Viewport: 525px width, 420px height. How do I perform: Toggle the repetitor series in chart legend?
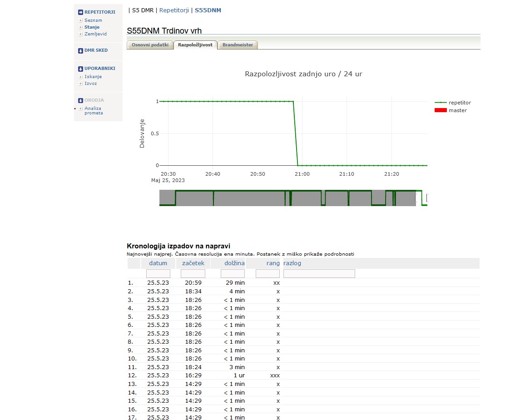(x=459, y=103)
